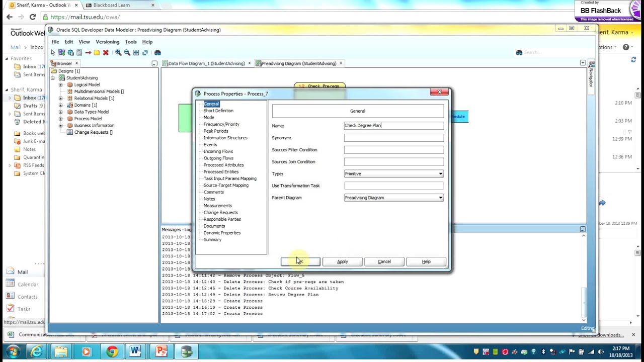The width and height of the screenshot is (644, 362).
Task: Expand the Process Model tree node
Action: [60, 119]
